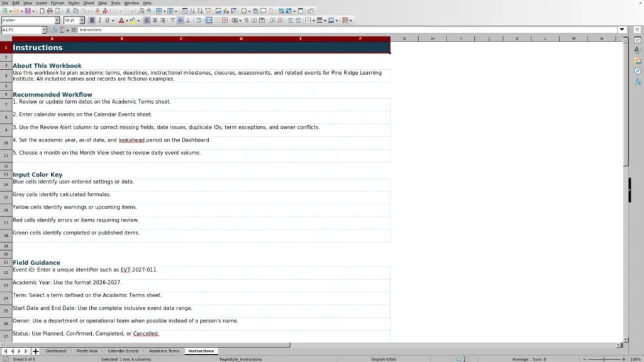The width and height of the screenshot is (644, 362).
Task: Click the Merge and Center Cells icon
Action: pos(209,20)
